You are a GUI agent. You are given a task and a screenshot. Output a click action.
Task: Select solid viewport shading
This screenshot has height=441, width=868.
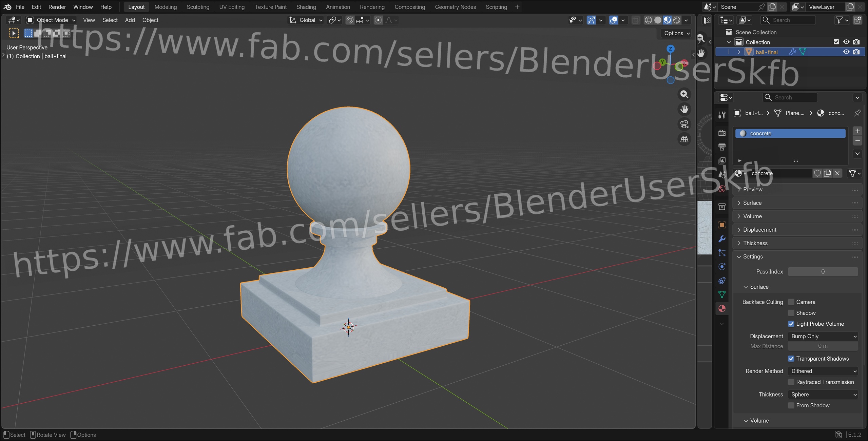click(658, 20)
